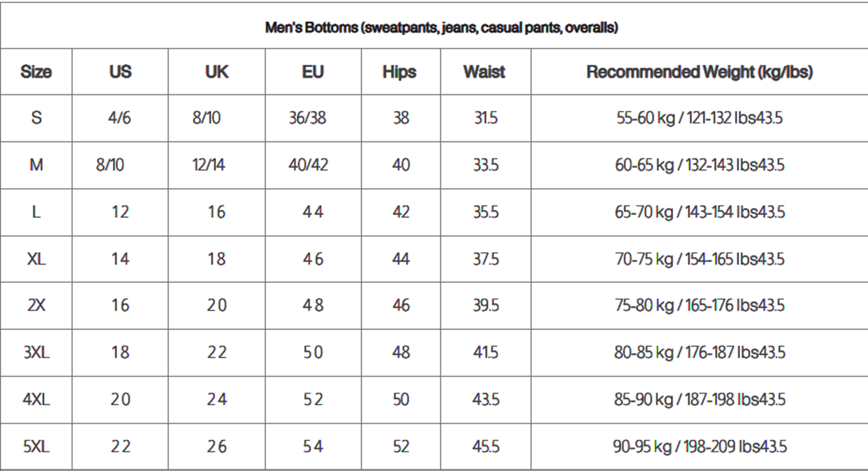Click the 85-90 kg weight cell

700,400
